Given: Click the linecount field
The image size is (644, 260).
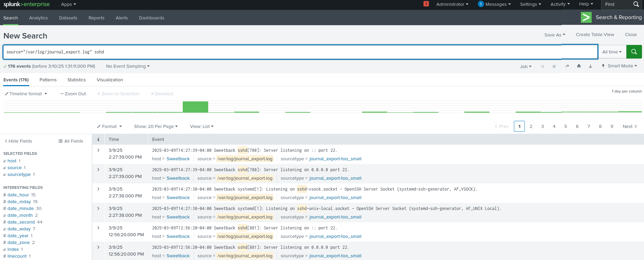Looking at the screenshot, I should [x=17, y=256].
